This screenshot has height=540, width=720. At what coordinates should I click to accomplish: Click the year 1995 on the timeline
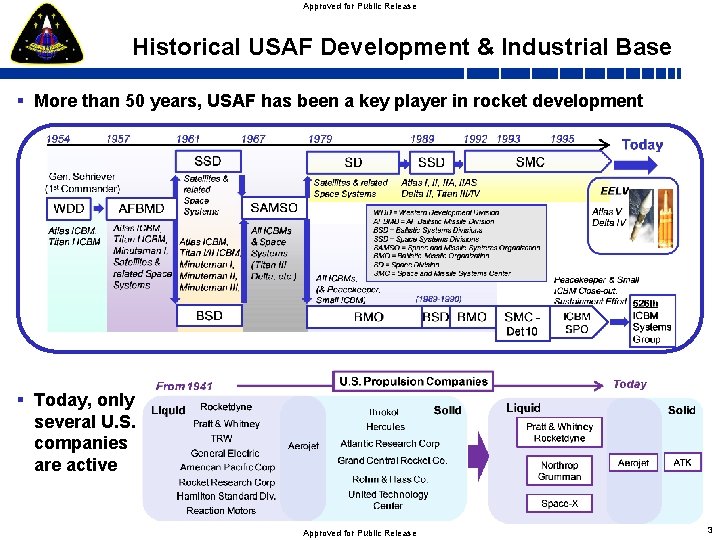562,139
